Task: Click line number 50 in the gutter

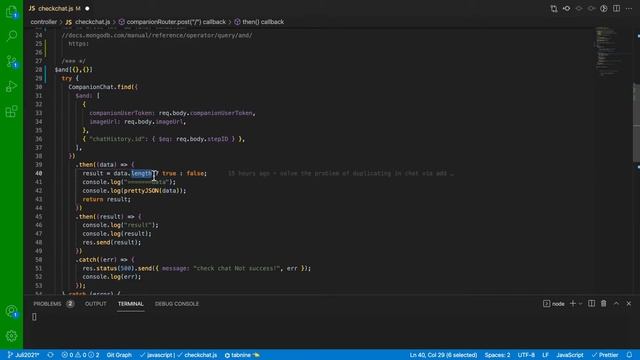Action: point(39,260)
